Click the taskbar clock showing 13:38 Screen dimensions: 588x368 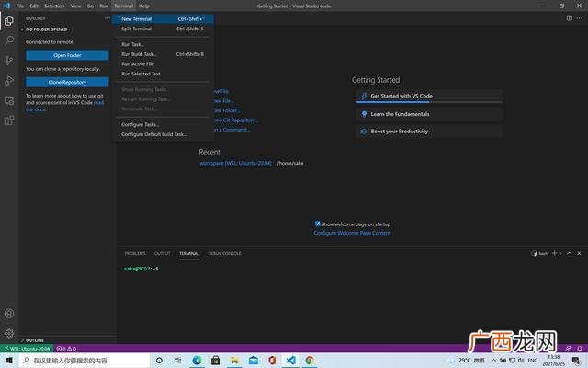pyautogui.click(x=553, y=360)
